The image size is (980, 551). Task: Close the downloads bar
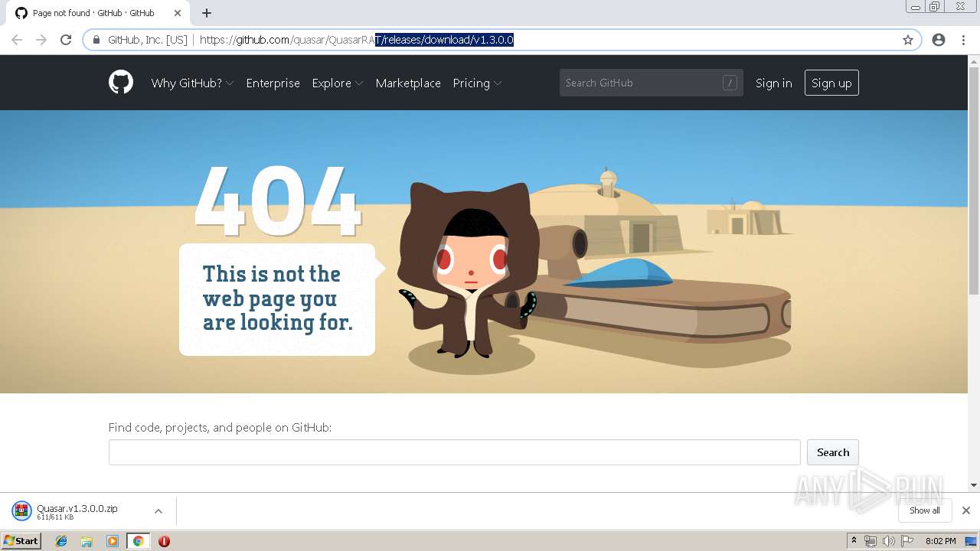[x=966, y=510]
